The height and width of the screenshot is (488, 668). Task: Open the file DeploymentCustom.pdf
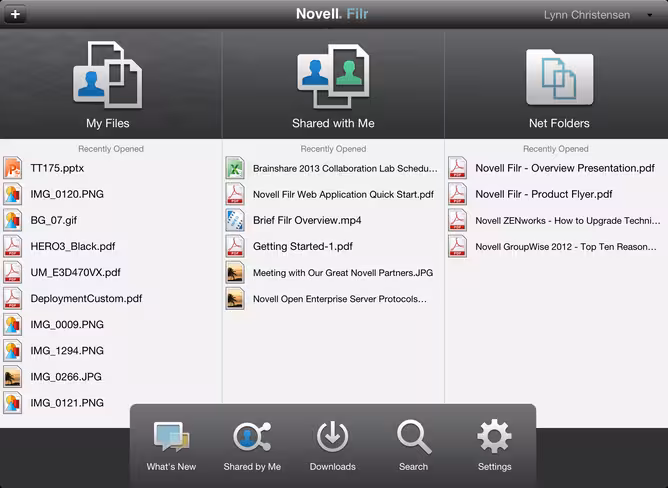[x=86, y=299]
